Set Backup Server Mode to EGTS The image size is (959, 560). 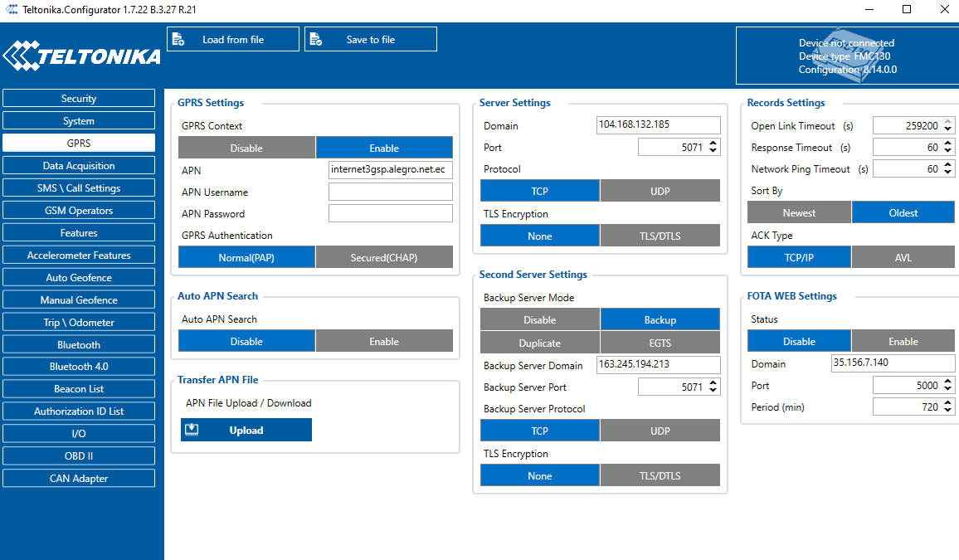pos(660,343)
